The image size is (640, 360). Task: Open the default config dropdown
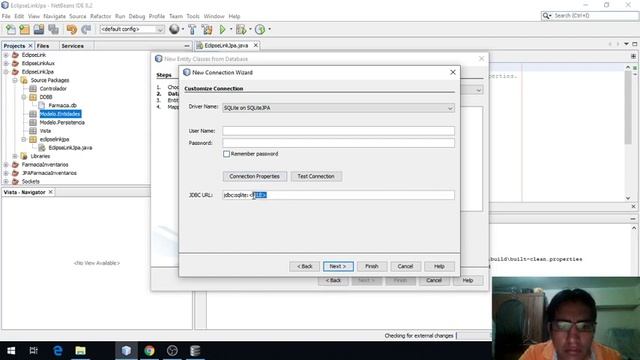[x=160, y=29]
